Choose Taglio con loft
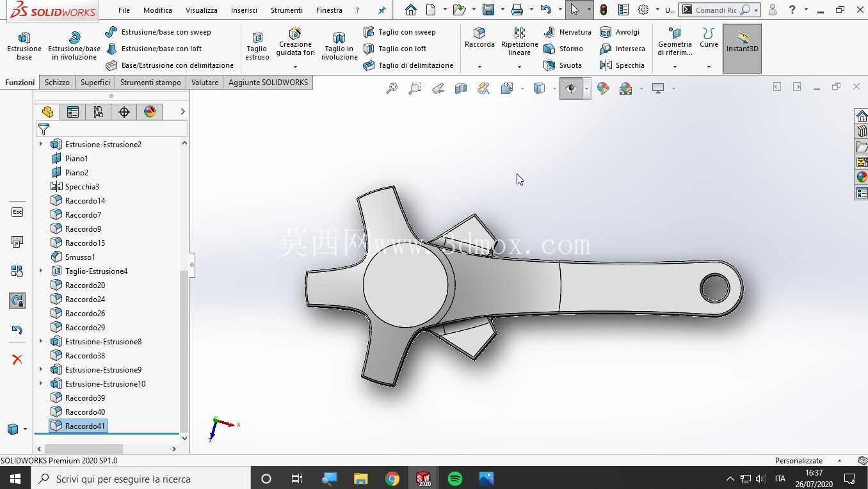 394,49
